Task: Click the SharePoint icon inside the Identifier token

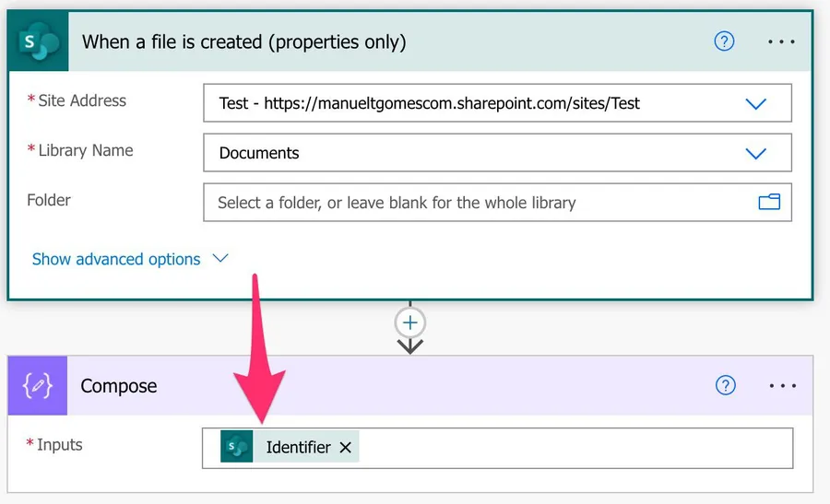Action: 237,448
